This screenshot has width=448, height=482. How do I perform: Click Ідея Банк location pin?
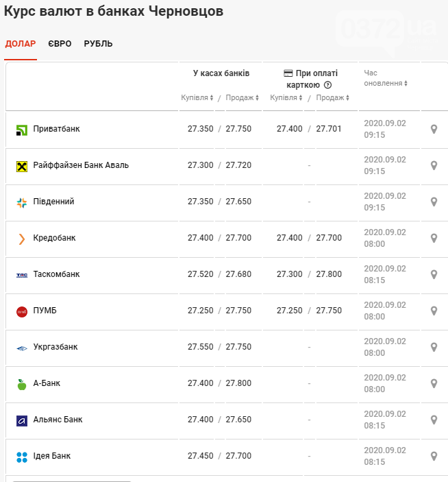point(434,456)
